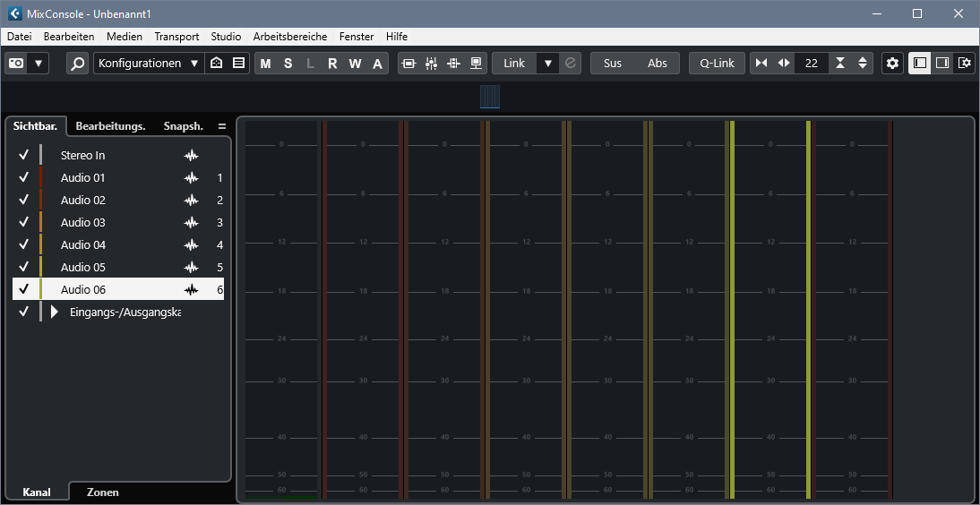Uncheck visibility of Audio 01 channel
This screenshot has width=980, height=505.
(x=24, y=177)
